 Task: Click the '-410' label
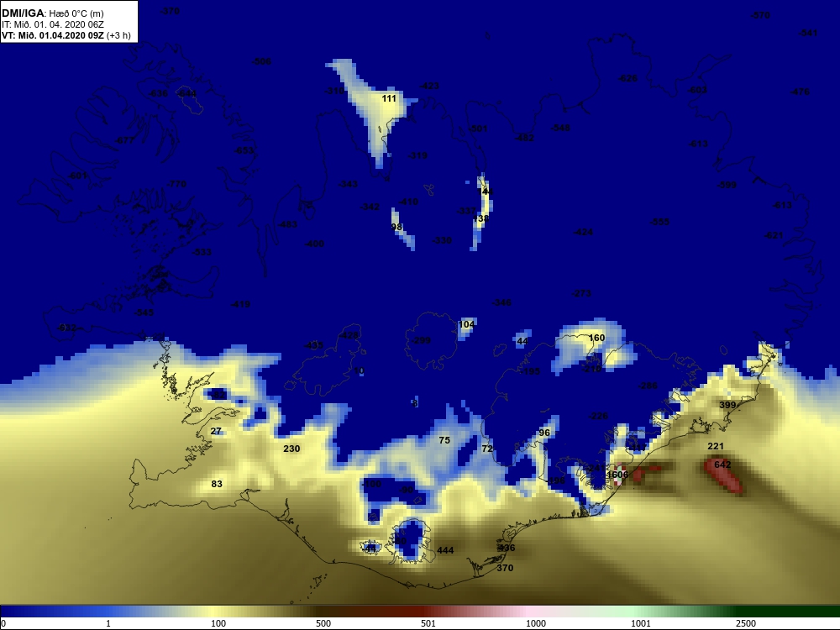pyautogui.click(x=408, y=202)
